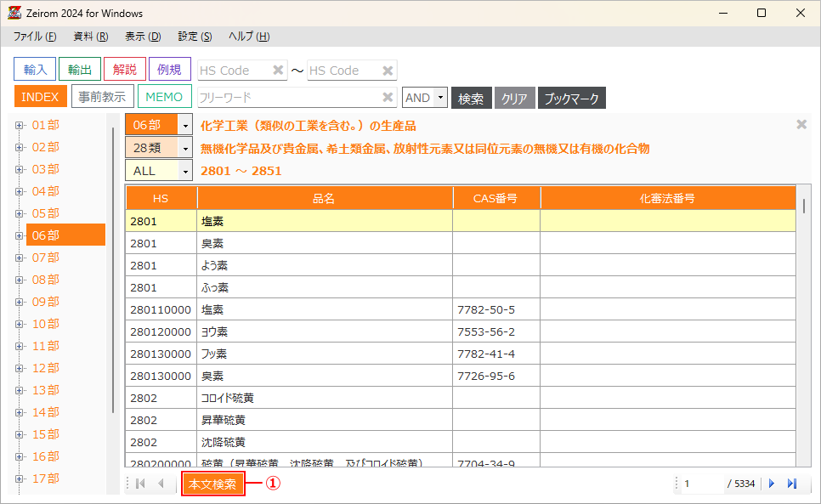Clear the free word search field X icon
821x504 pixels.
point(388,98)
